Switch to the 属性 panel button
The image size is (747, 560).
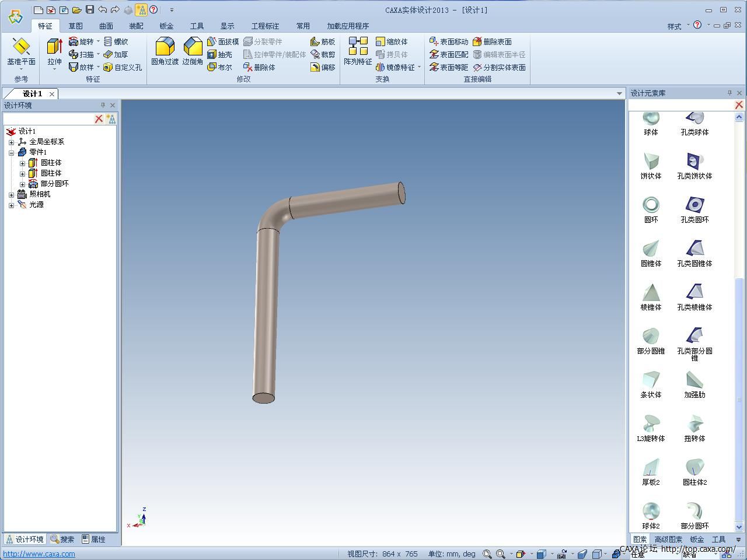(x=93, y=540)
